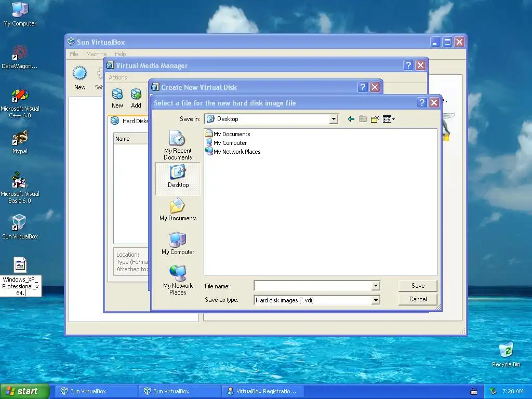Open the Views menu icon in save dialog

[x=389, y=119]
